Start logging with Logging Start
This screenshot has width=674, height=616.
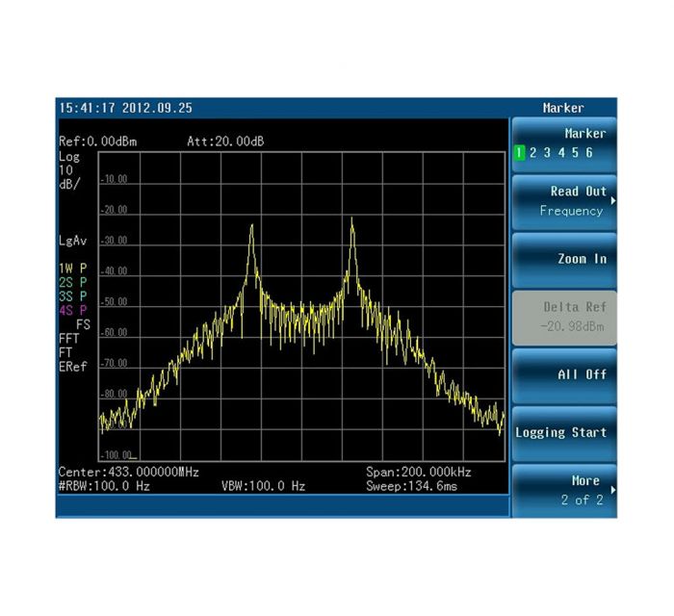[563, 432]
